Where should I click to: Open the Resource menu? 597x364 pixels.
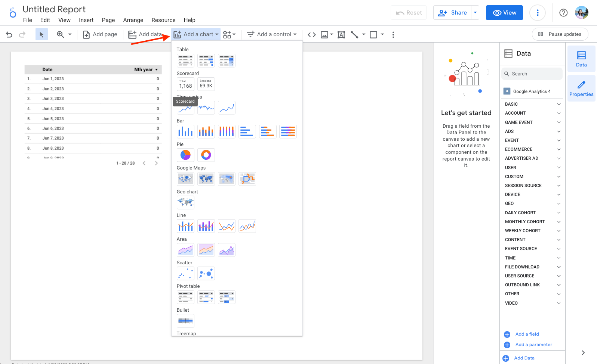click(163, 20)
